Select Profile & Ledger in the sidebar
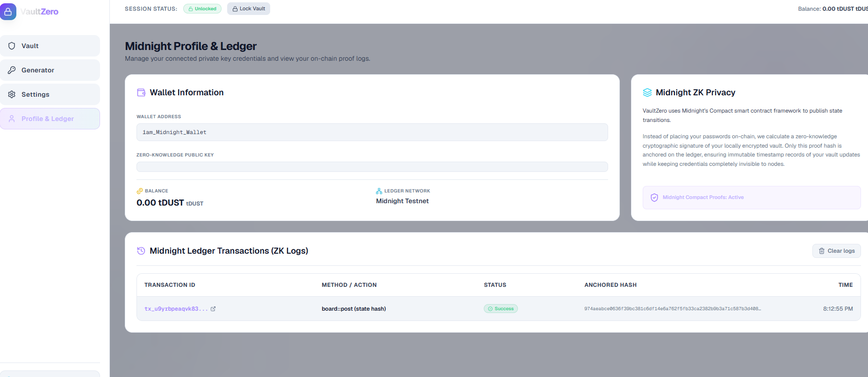 50,119
